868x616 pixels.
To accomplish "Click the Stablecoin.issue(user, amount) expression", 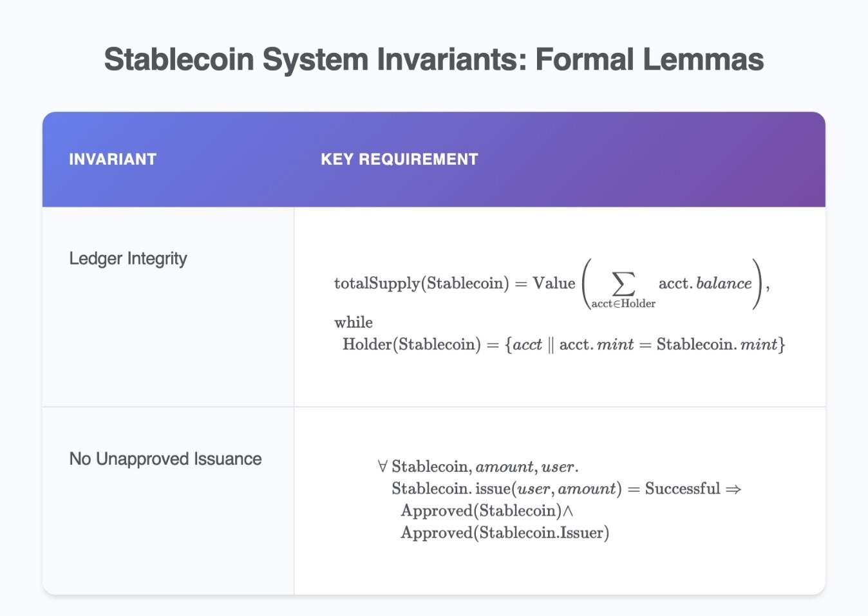I will coord(507,489).
